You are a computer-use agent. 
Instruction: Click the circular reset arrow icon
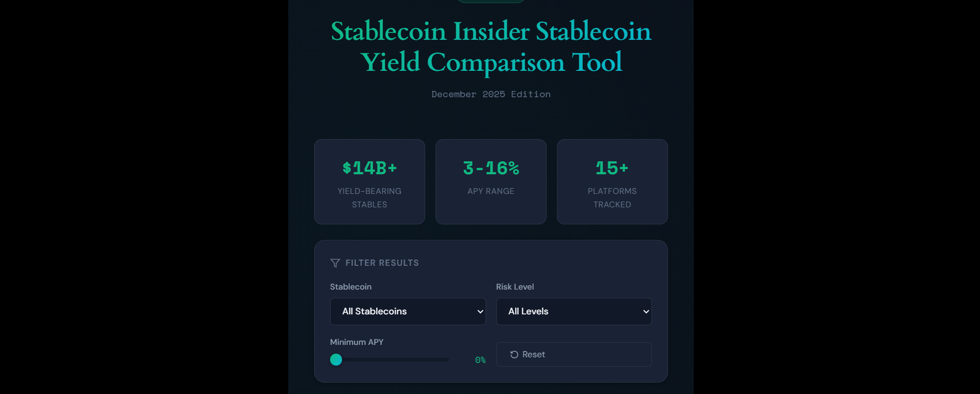[x=514, y=355]
